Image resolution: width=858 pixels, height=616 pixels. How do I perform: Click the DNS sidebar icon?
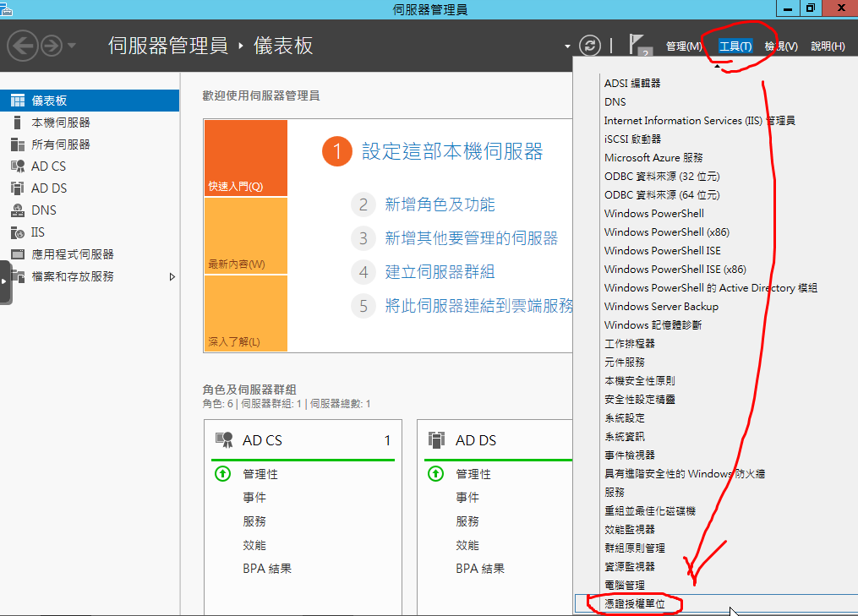click(x=18, y=210)
